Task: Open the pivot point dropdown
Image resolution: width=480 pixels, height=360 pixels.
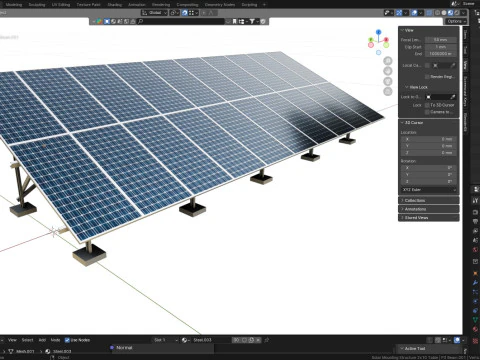Action: [x=175, y=13]
